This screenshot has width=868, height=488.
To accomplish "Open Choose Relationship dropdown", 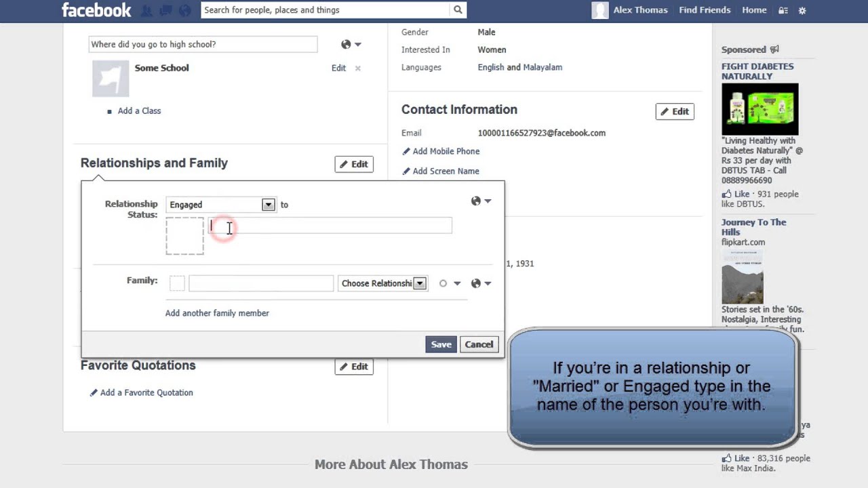I will point(382,283).
